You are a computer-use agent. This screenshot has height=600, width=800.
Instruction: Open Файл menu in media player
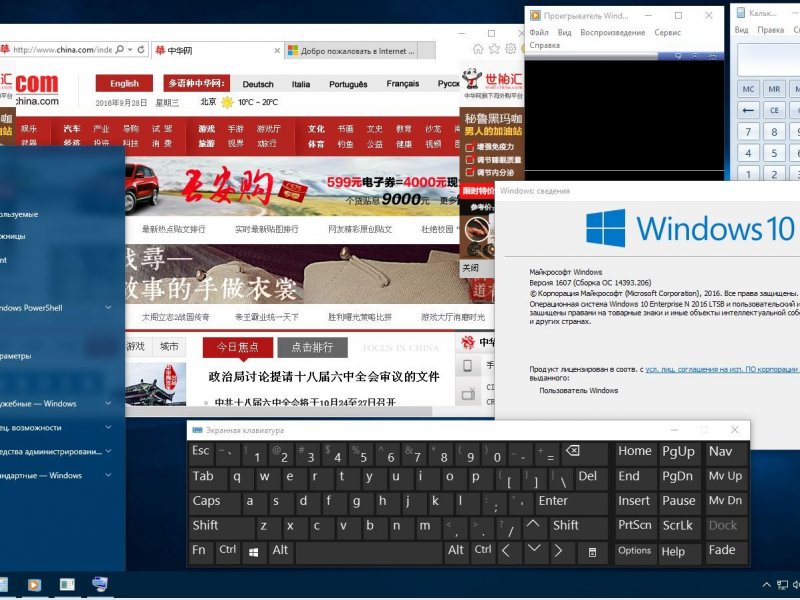pyautogui.click(x=539, y=32)
